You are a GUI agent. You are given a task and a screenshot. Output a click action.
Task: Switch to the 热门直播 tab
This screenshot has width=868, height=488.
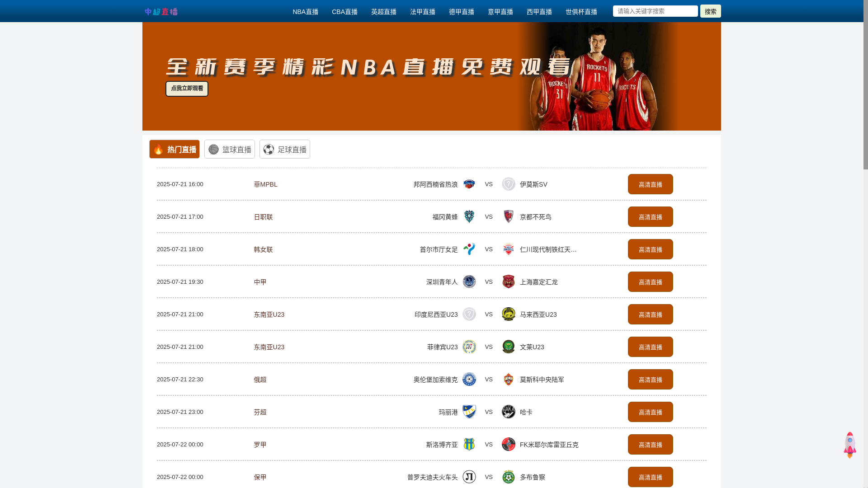pyautogui.click(x=175, y=149)
